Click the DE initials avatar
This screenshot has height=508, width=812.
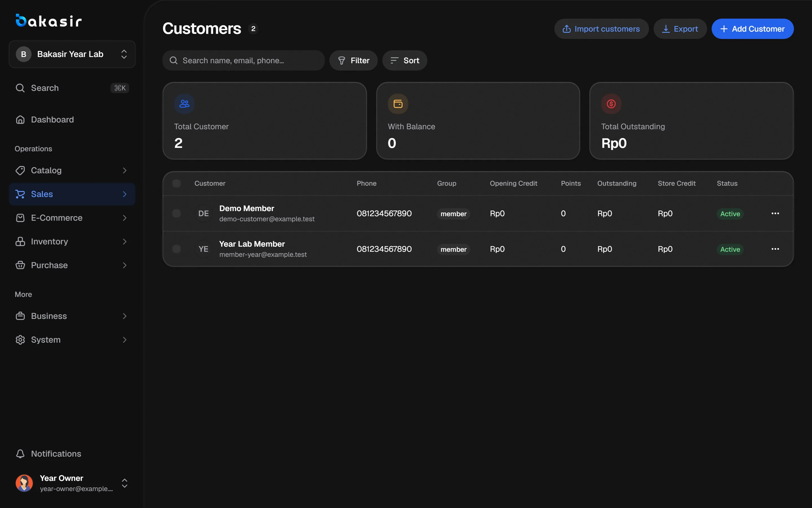[203, 213]
